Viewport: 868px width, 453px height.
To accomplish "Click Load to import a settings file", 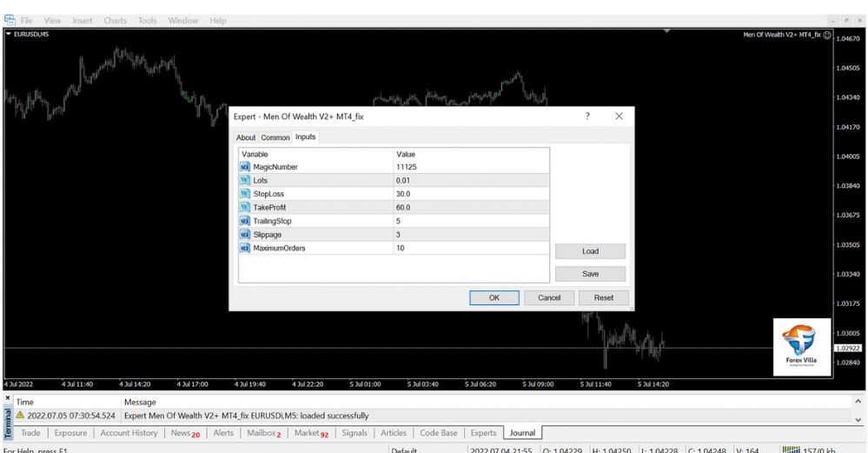I will click(x=590, y=251).
